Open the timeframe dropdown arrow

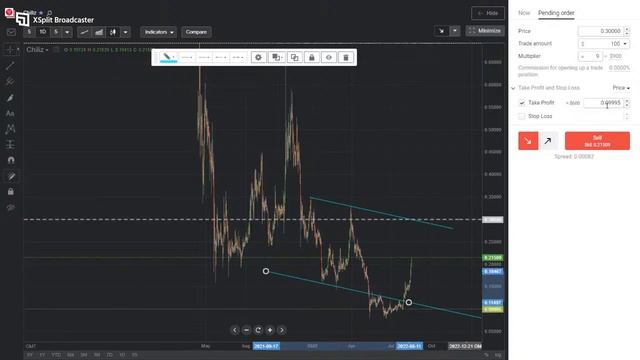(x=67, y=32)
